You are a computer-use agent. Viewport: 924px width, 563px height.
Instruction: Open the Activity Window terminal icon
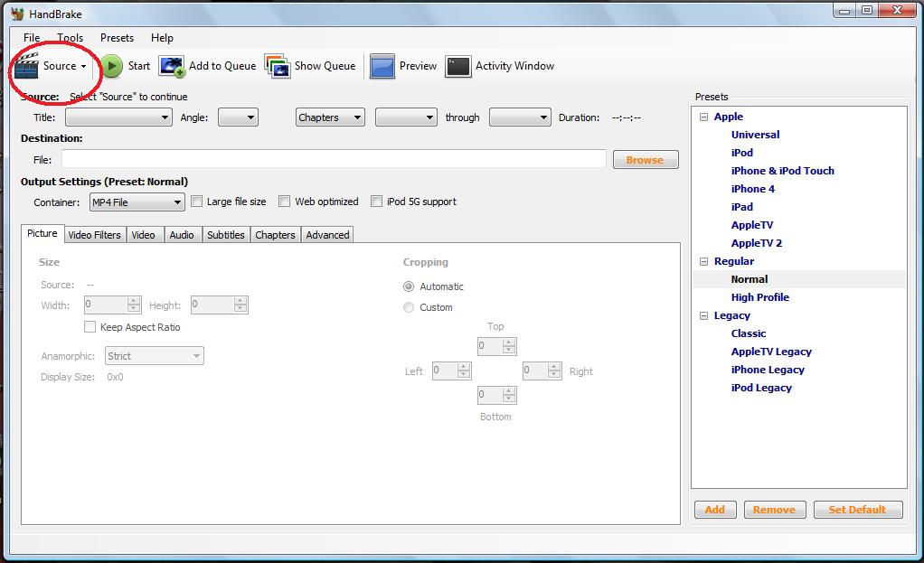click(x=457, y=67)
